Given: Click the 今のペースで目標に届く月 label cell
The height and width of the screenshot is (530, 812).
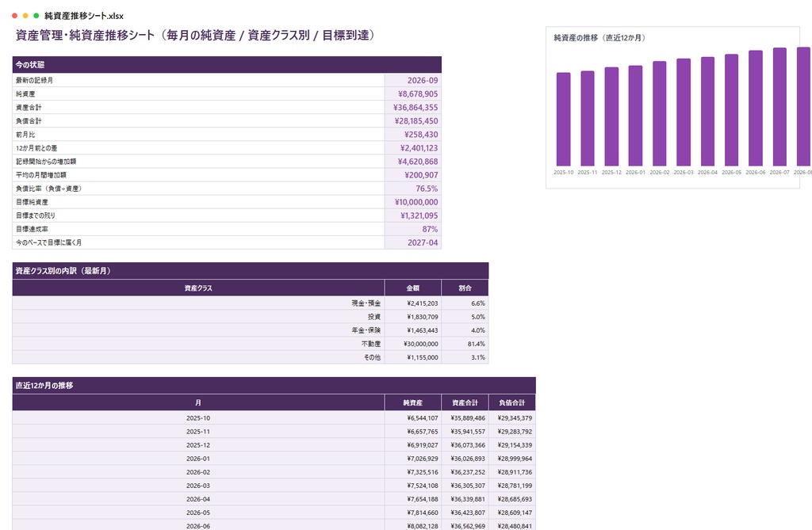Looking at the screenshot, I should pos(198,242).
